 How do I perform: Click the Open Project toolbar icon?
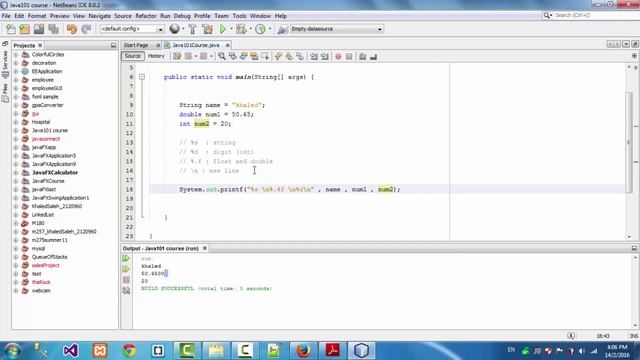pyautogui.click(x=39, y=29)
